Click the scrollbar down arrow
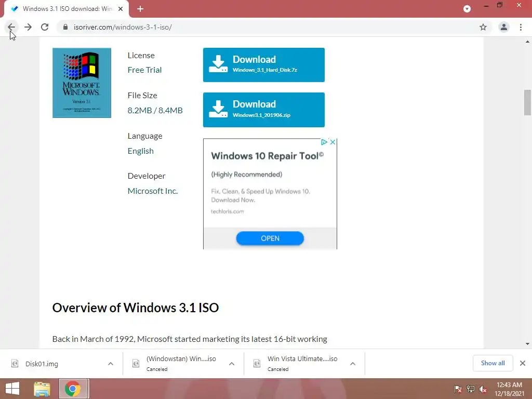The image size is (532, 399). (x=527, y=344)
